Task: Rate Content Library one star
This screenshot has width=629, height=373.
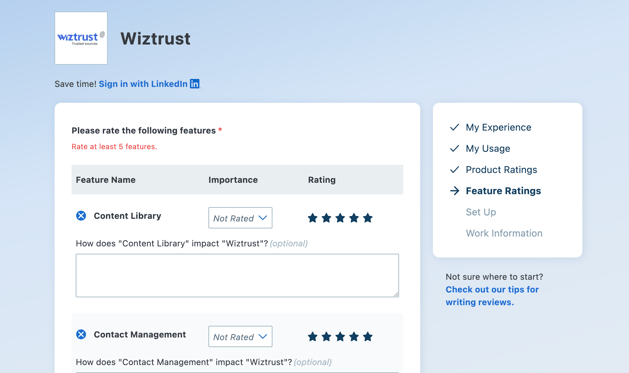Action: 312,218
